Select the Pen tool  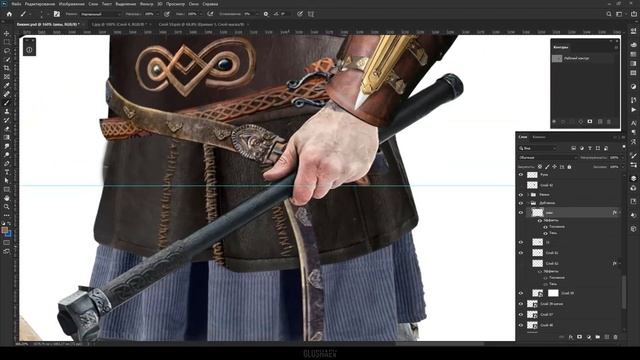[x=7, y=163]
